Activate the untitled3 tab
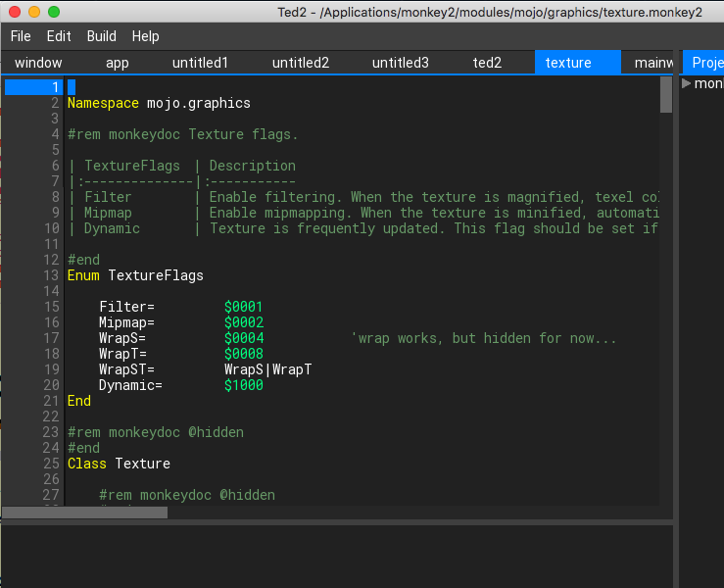Image resolution: width=724 pixels, height=588 pixels. click(400, 63)
